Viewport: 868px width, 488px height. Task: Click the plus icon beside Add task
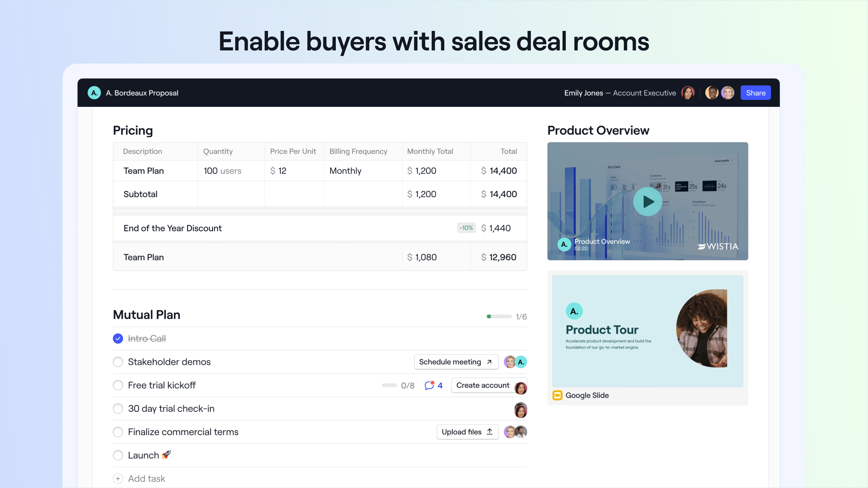118,479
